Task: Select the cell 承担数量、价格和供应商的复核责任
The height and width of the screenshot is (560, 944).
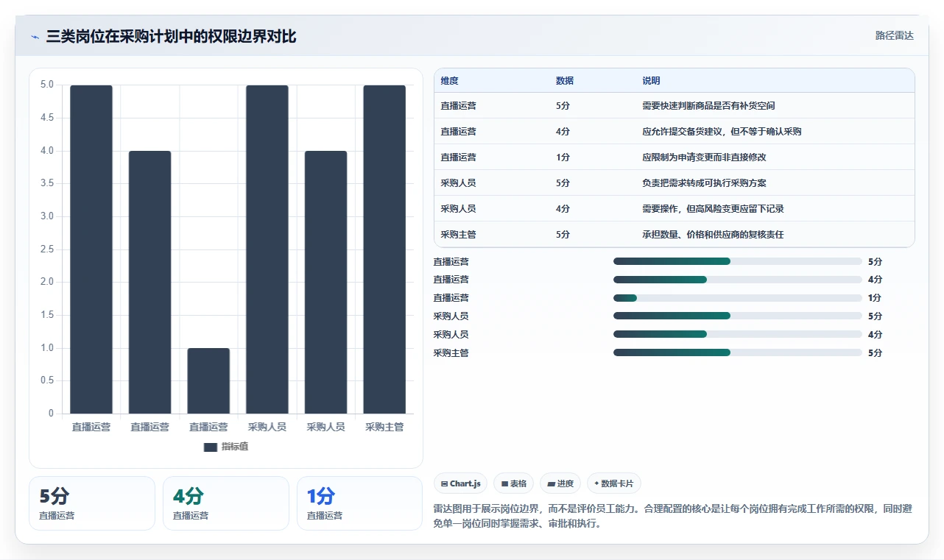Action: pyautogui.click(x=713, y=235)
